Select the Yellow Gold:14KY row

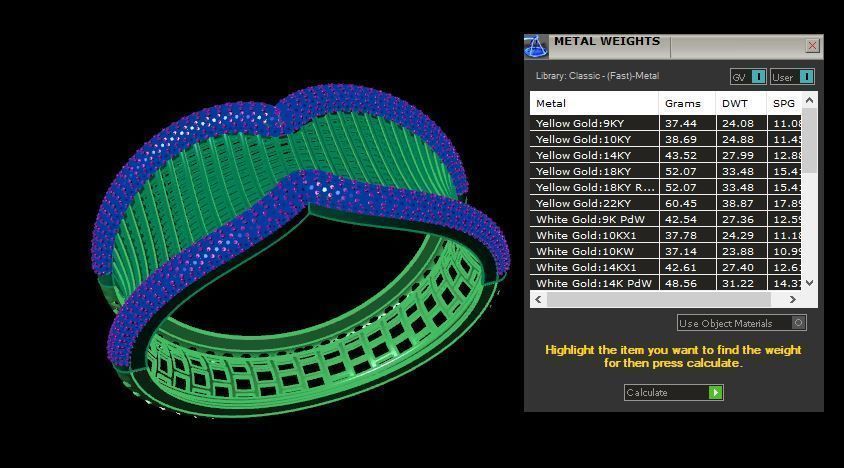666,155
